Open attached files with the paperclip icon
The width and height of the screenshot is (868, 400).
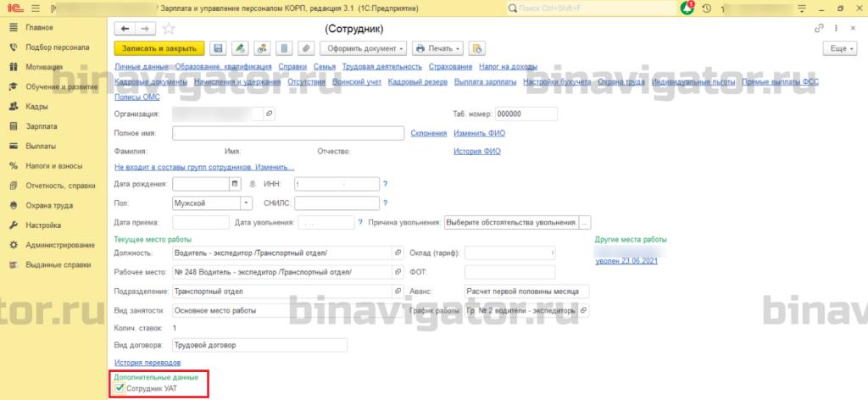pos(305,48)
